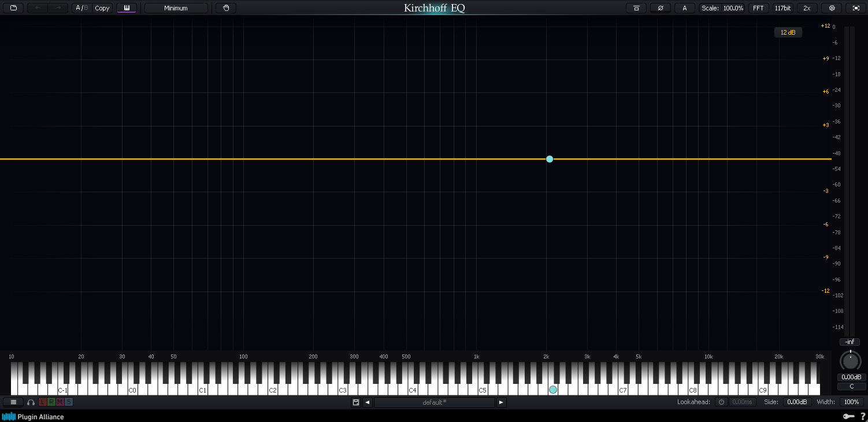Toggle the Lookahead power switch

pos(721,402)
